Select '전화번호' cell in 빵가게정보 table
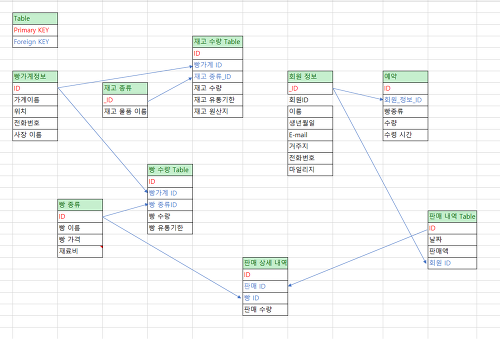Screen dimensions: 500x362 (x=35, y=123)
